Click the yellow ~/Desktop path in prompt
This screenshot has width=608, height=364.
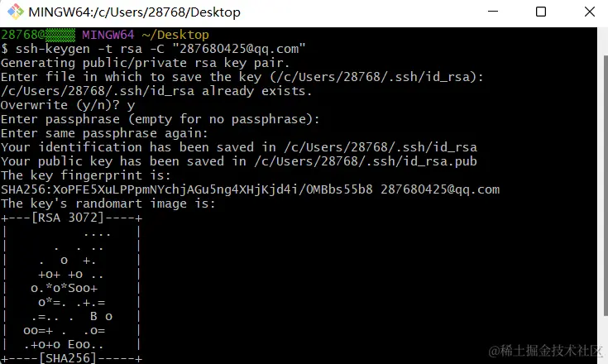[x=171, y=36]
